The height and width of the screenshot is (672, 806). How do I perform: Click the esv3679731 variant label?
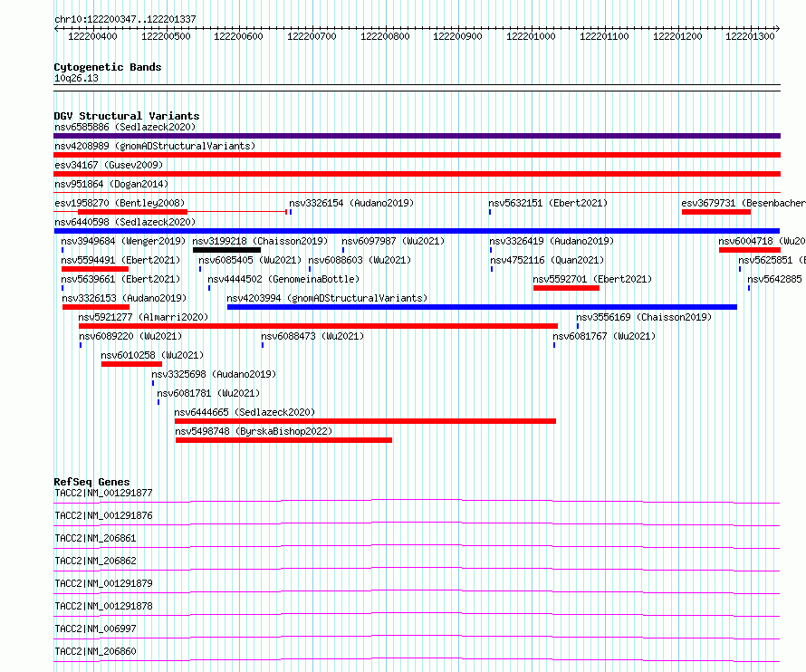tap(744, 203)
